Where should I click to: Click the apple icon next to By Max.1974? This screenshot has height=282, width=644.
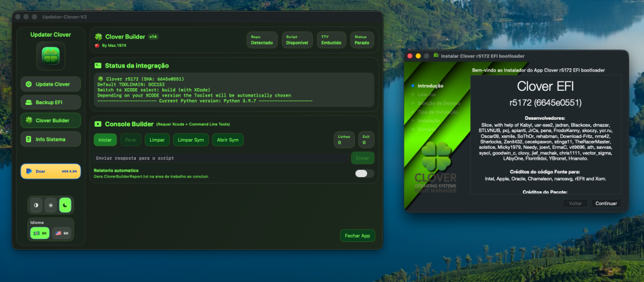[x=97, y=46]
